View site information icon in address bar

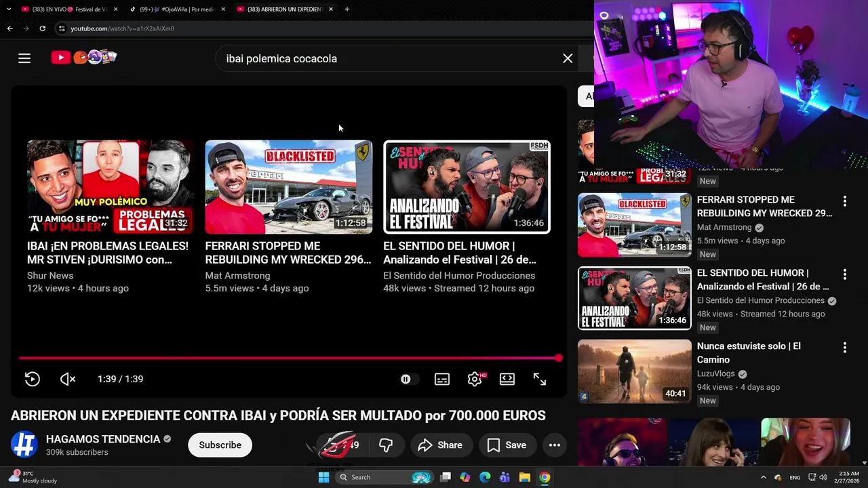pos(62,28)
